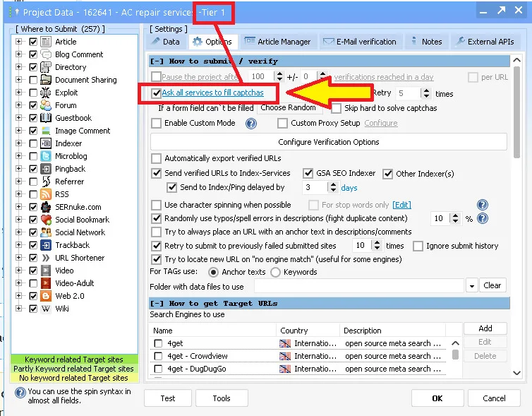Click the Social Bookmark heart icon
Viewport: 532px width, 416px height.
(46, 220)
